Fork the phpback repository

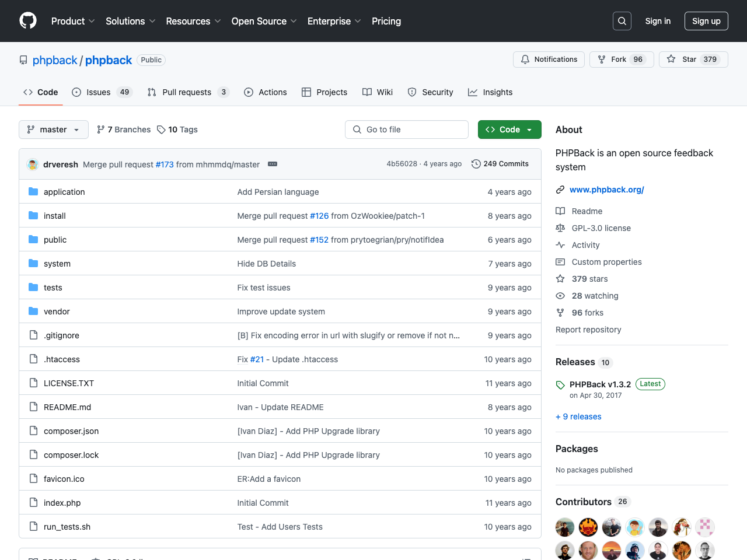pyautogui.click(x=622, y=60)
